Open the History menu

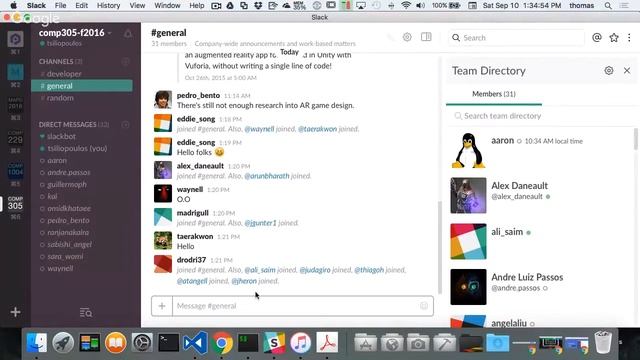point(109,6)
